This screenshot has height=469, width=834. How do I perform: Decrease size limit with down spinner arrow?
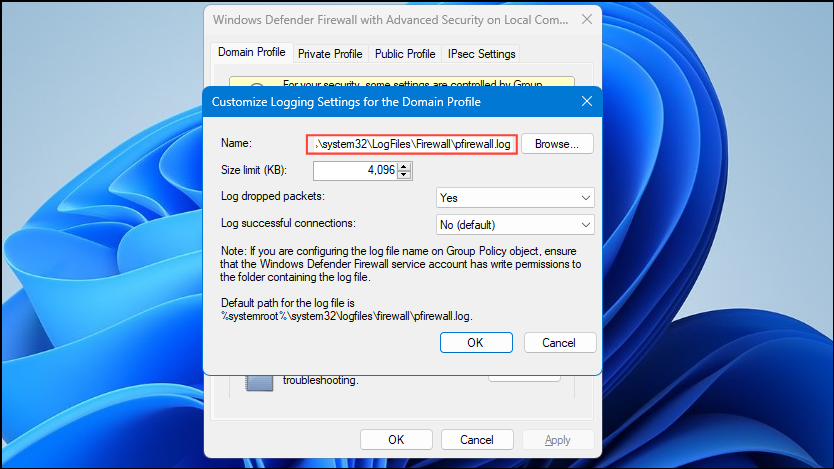pos(404,175)
